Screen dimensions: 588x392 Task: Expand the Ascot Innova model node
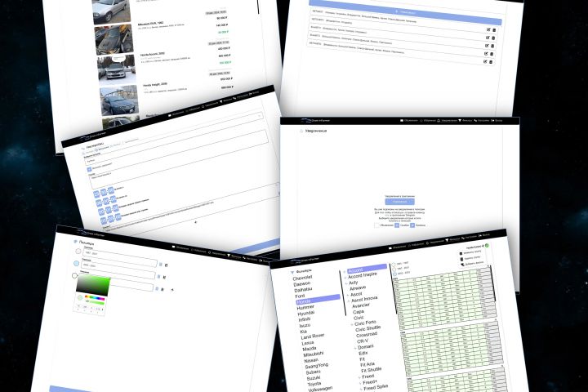pyautogui.click(x=349, y=301)
